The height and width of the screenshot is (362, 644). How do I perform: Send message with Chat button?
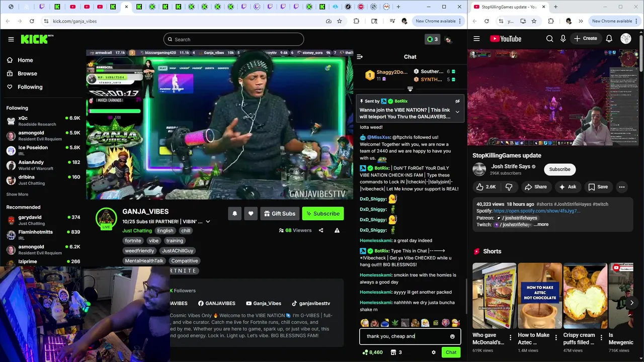[x=451, y=352]
